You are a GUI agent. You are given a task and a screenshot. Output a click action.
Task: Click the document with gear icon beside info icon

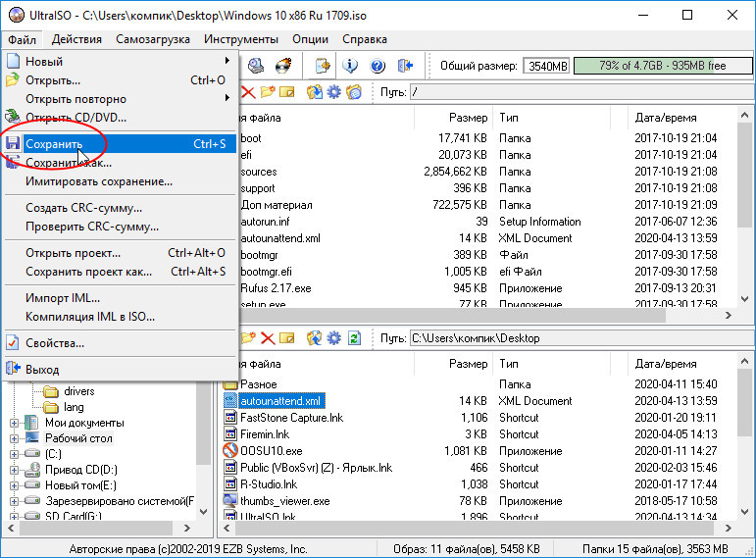tap(323, 65)
